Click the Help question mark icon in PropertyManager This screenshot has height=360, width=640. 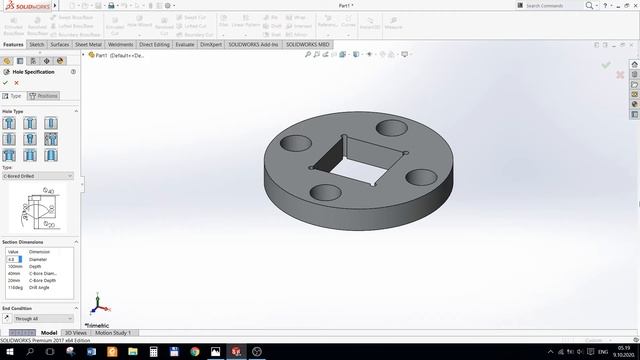coord(73,72)
